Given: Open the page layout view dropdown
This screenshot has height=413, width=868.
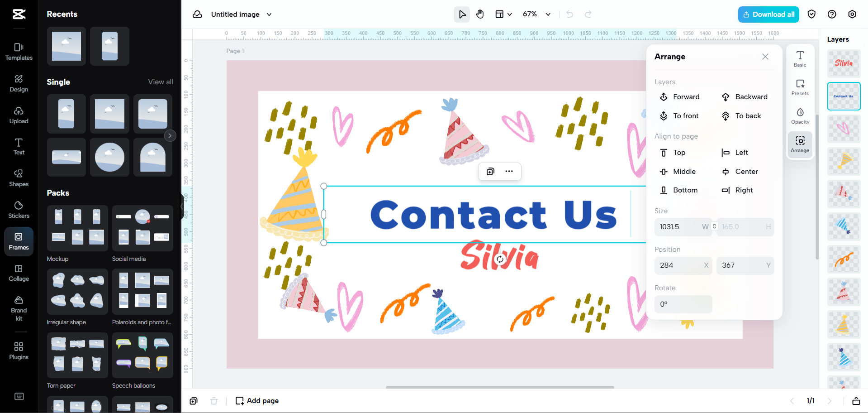Looking at the screenshot, I should click(x=503, y=14).
